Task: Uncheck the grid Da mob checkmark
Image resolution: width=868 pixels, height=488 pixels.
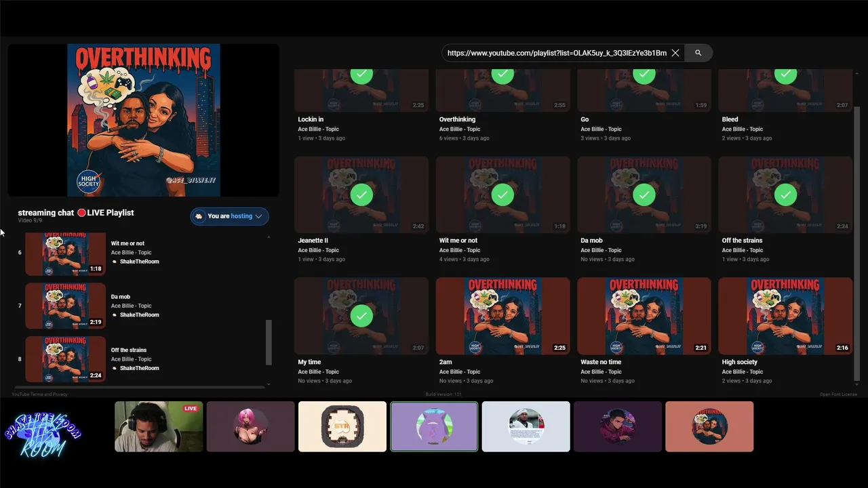Action: pyautogui.click(x=644, y=195)
